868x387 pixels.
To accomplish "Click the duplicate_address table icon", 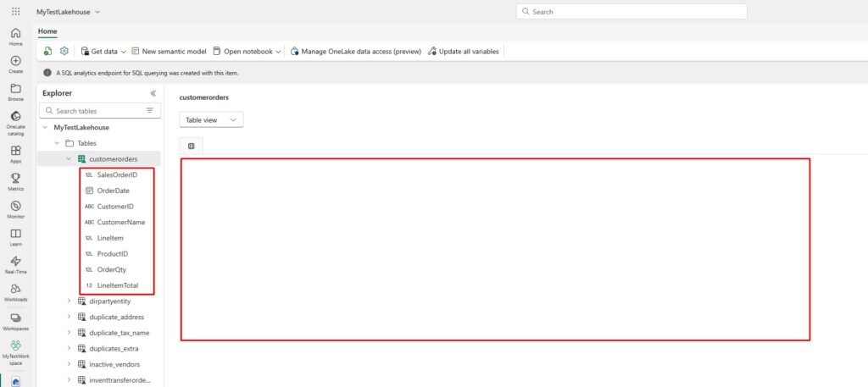I will coord(81,317).
